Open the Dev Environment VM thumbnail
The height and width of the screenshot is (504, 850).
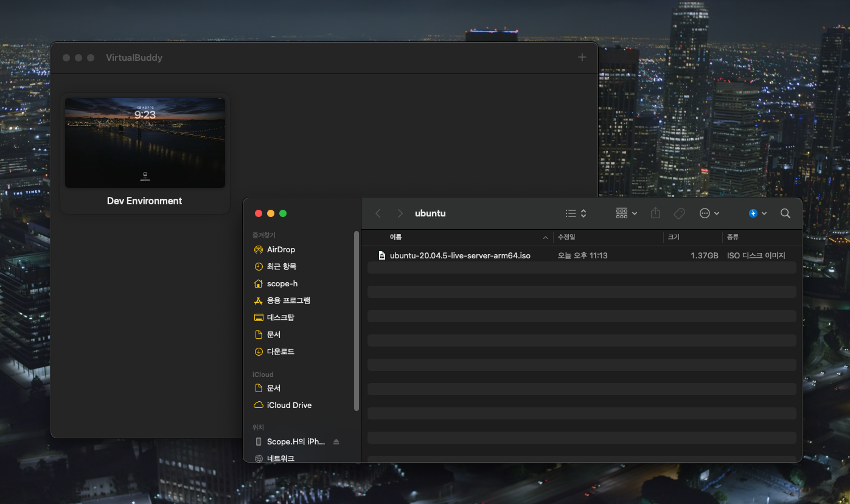[145, 143]
